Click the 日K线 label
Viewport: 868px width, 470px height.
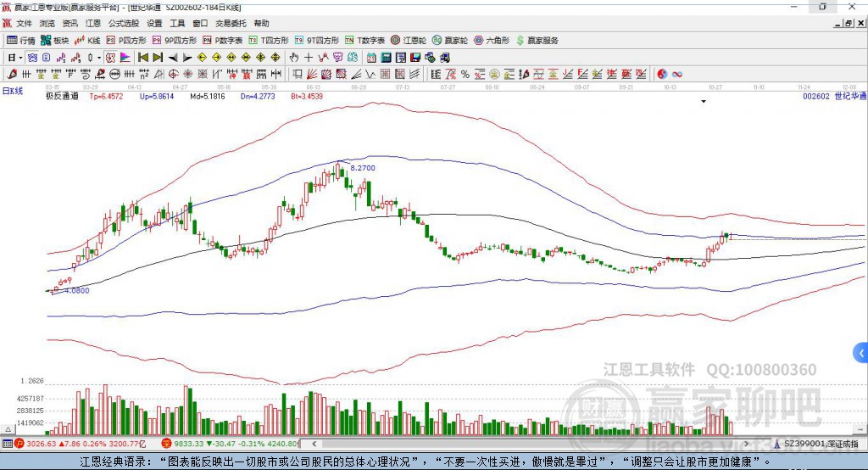[x=13, y=91]
